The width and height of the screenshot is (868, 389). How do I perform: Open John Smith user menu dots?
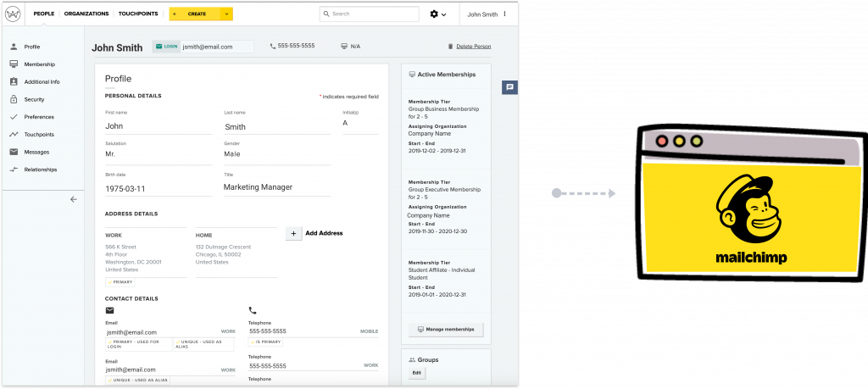click(x=505, y=14)
